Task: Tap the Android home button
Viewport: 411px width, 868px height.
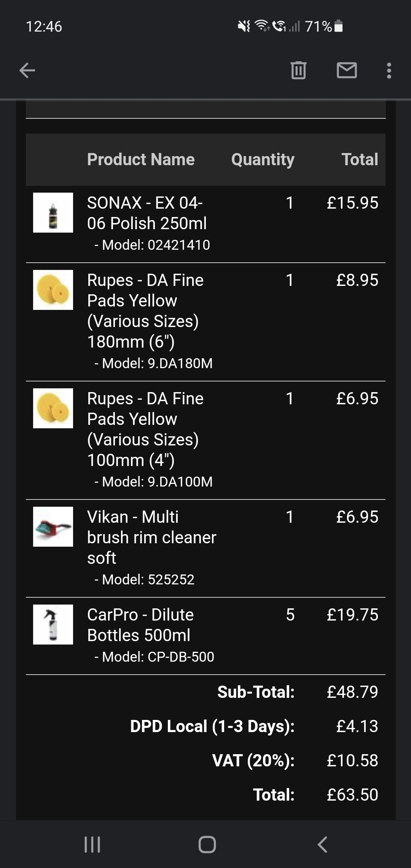Action: click(x=207, y=844)
